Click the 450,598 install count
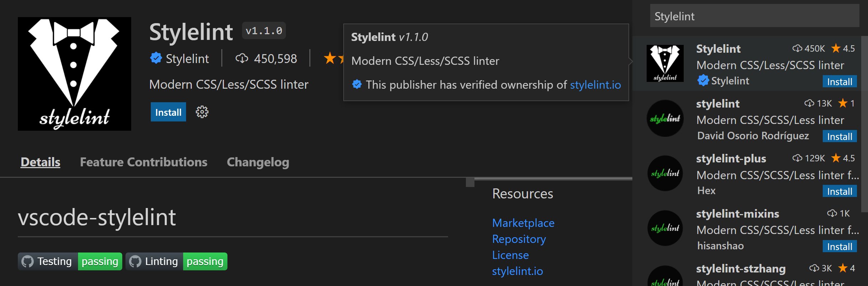 (x=275, y=58)
